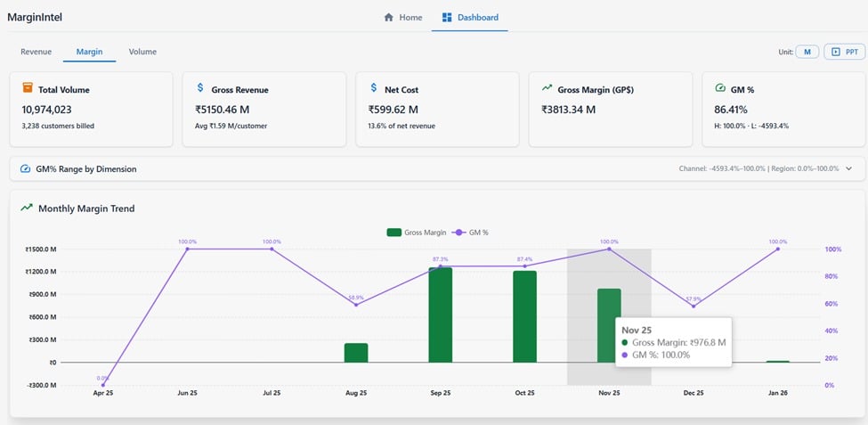Click the Sep 25 gross margin bar
The height and width of the screenshot is (425, 868).
click(x=440, y=315)
